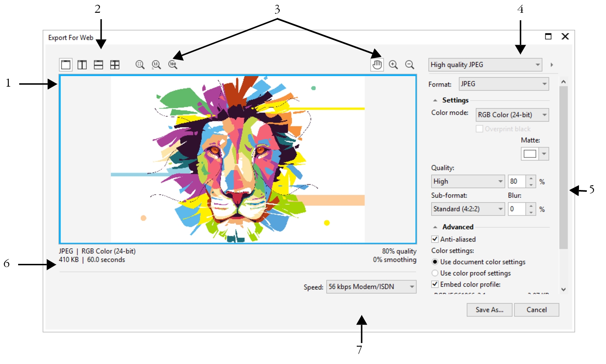Open the Color mode dropdown
Screen dimensions: 606x364
pos(544,115)
